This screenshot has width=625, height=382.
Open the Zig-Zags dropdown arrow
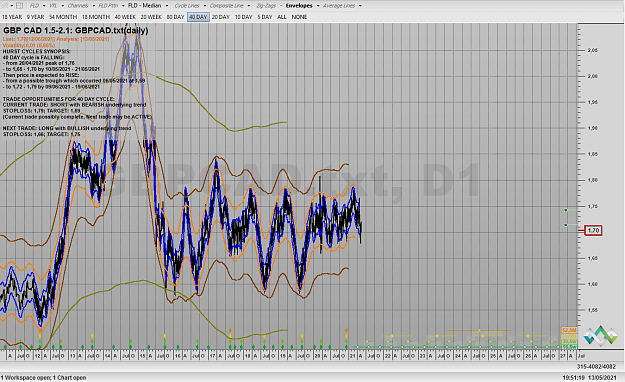[x=281, y=6]
